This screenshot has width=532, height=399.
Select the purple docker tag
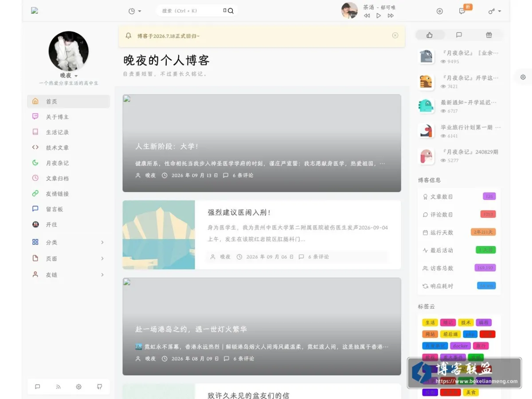(460, 346)
